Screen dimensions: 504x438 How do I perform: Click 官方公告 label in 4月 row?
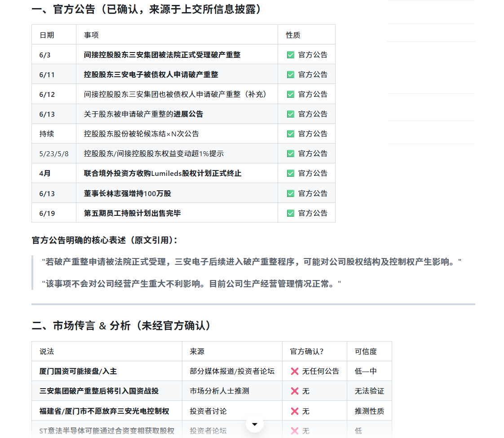tap(313, 173)
